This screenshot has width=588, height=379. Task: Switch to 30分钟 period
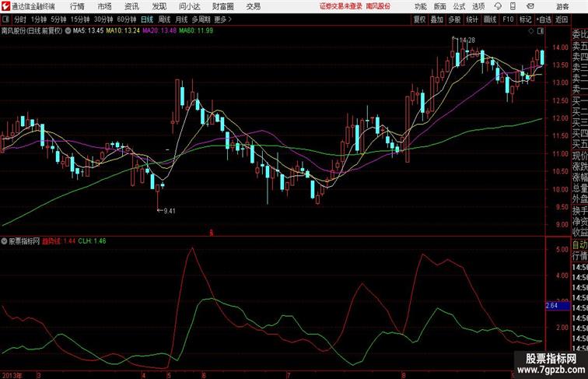click(x=103, y=19)
